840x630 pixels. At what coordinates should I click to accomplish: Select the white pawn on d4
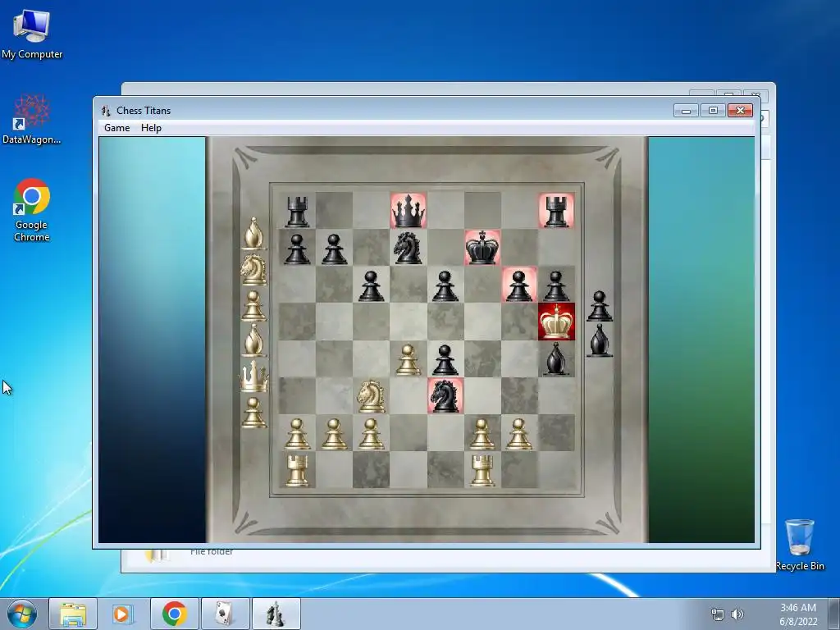point(408,359)
